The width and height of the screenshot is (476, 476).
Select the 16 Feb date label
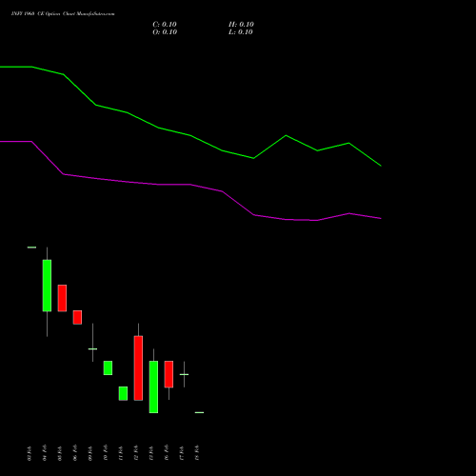[x=167, y=453]
